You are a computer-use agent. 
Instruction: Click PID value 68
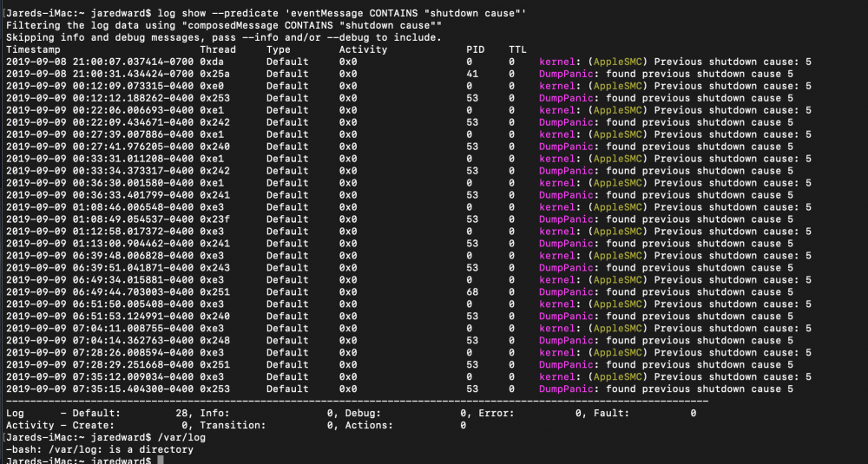pos(473,292)
